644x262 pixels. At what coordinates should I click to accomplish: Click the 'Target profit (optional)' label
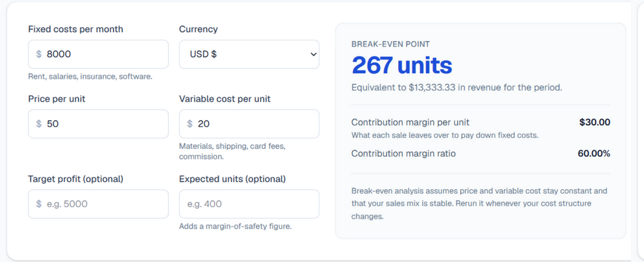pos(76,179)
